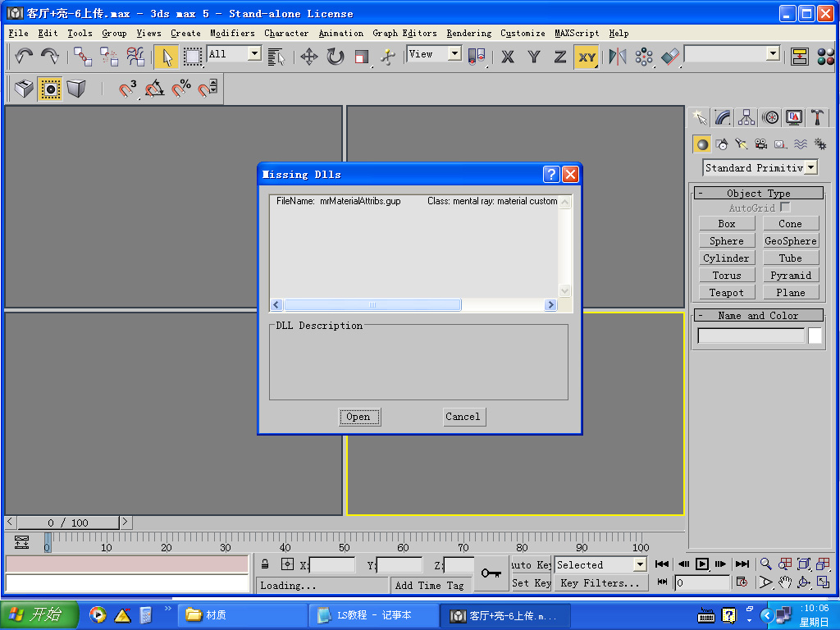Toggle the Percent Snap icon

(x=181, y=89)
